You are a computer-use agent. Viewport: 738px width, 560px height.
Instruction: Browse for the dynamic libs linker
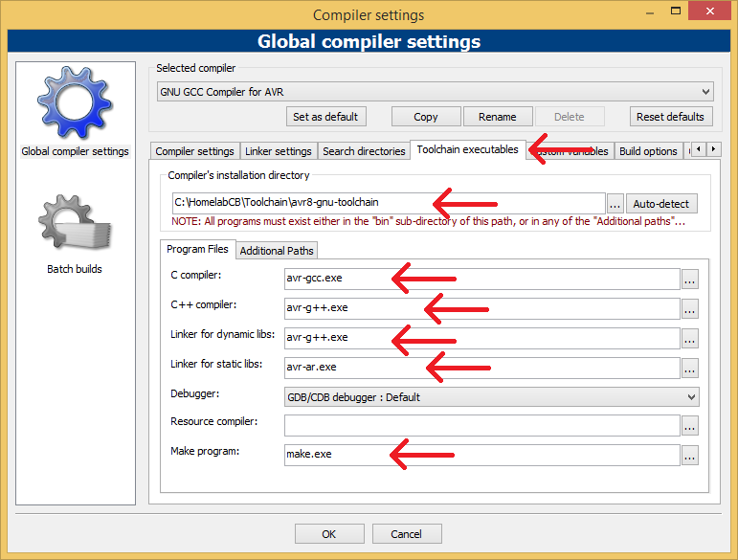689,338
